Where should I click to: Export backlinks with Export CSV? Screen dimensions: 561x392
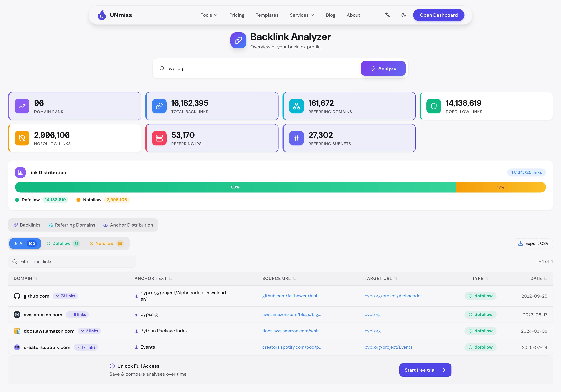pyautogui.click(x=533, y=244)
